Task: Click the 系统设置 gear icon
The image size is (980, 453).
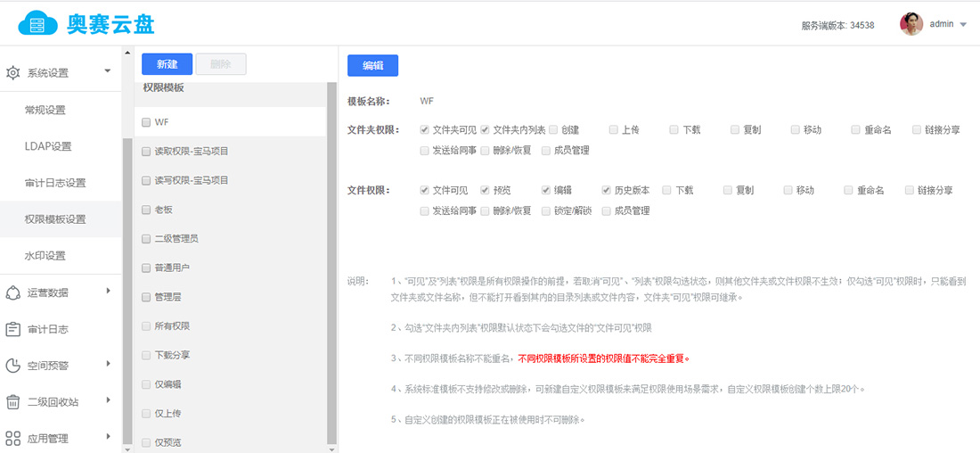Action: (x=13, y=73)
